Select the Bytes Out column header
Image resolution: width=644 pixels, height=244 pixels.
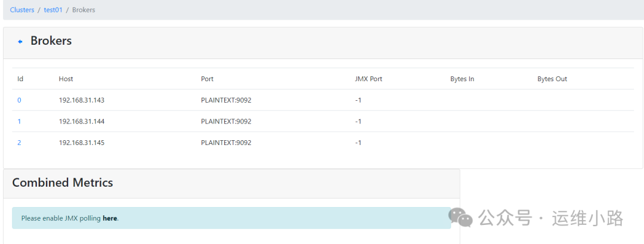click(x=552, y=79)
